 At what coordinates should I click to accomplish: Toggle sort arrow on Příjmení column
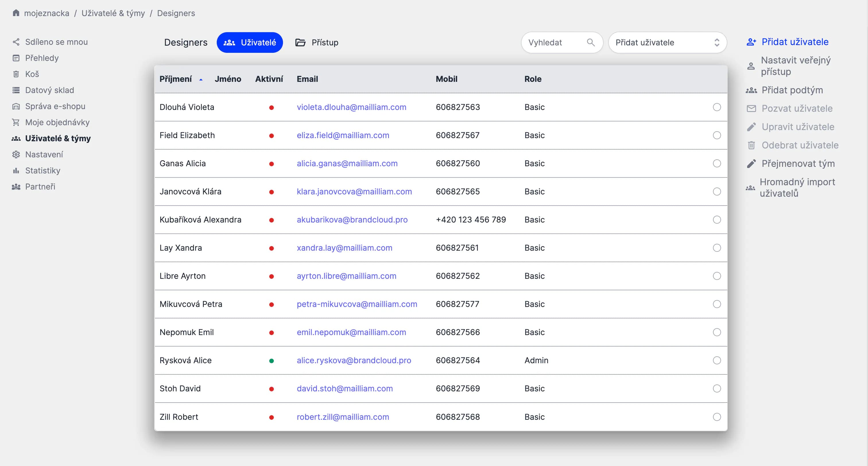201,80
